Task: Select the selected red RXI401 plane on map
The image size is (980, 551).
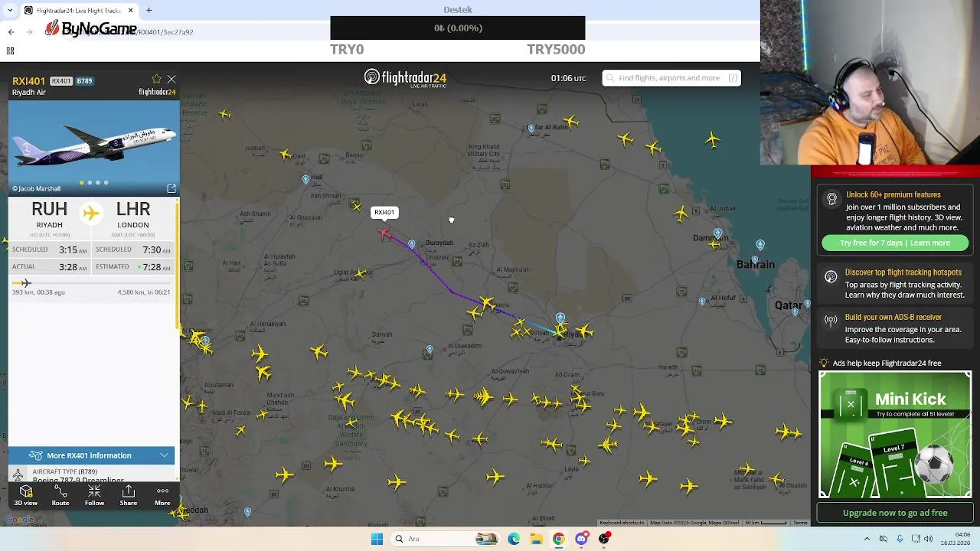Action: click(x=384, y=233)
